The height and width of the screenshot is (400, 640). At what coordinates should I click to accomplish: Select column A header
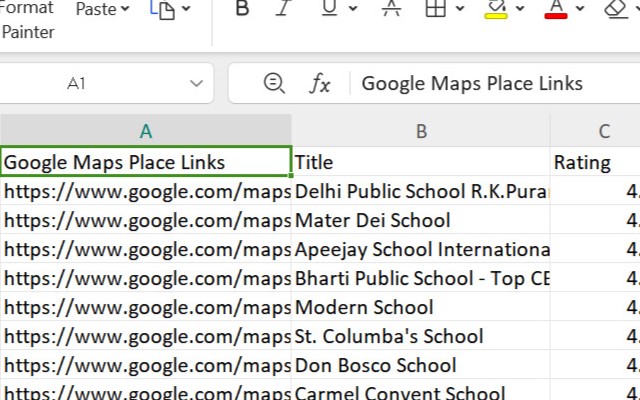146,131
